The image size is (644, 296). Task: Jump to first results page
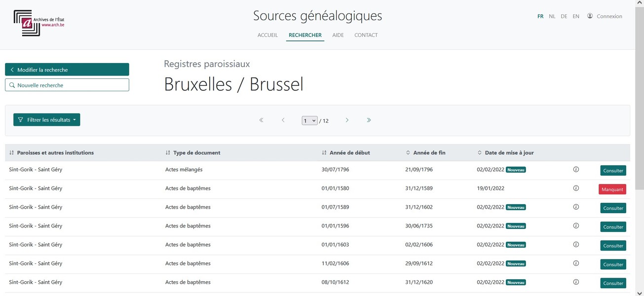[x=261, y=120]
